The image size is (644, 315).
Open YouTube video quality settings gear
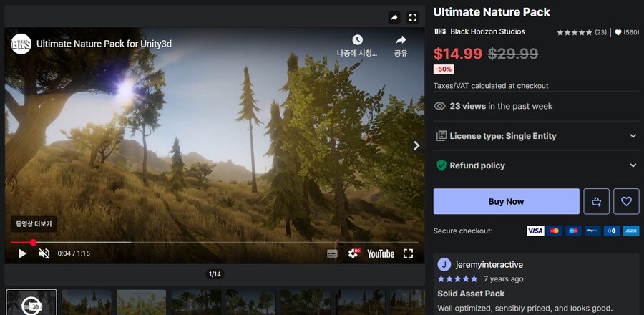pyautogui.click(x=353, y=253)
